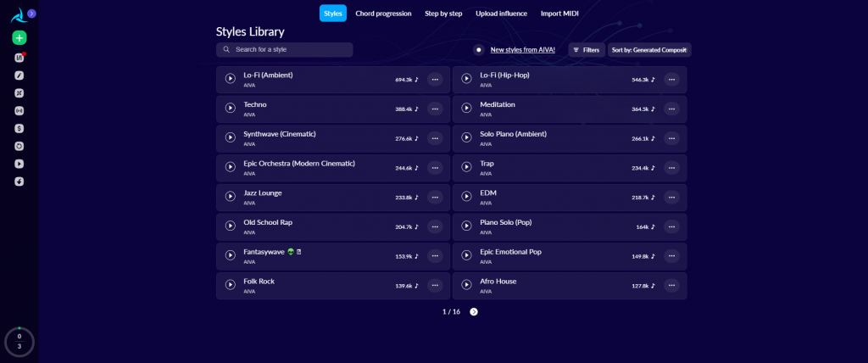Switch to the Upload influence tab

(502, 14)
